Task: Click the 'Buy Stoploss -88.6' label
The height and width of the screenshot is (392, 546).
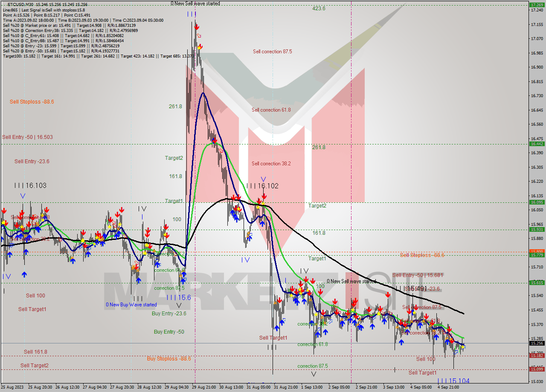Action: point(169,358)
